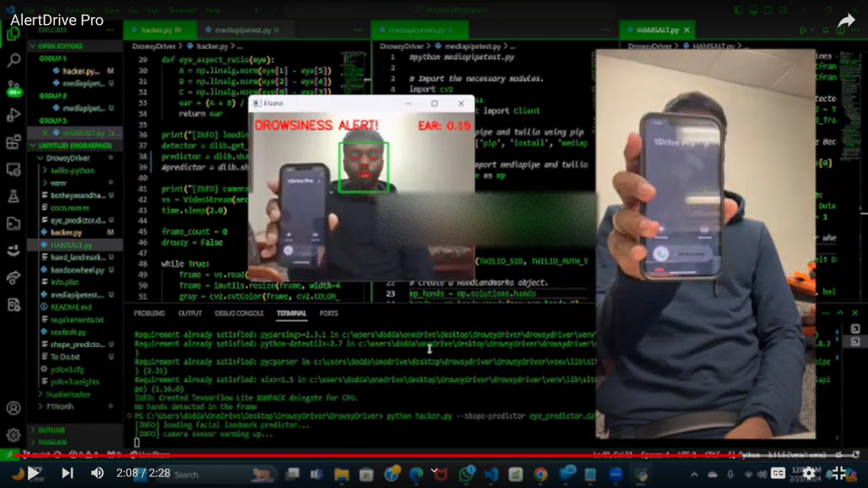This screenshot has width=868, height=488.
Task: Play the video
Action: click(x=33, y=473)
